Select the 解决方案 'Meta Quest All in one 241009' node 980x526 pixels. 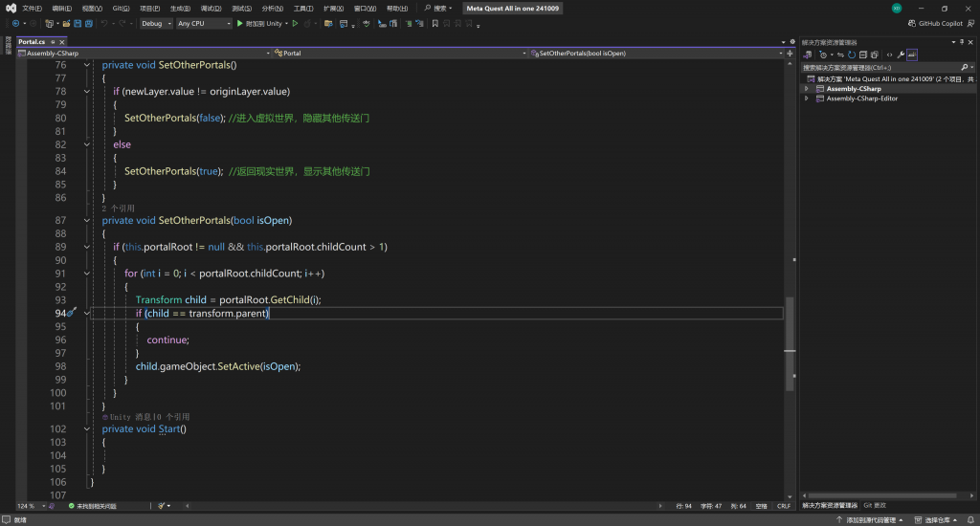890,79
